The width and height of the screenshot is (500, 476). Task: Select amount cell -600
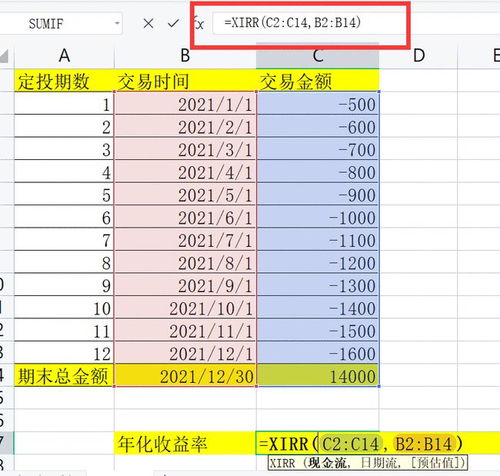click(x=318, y=126)
